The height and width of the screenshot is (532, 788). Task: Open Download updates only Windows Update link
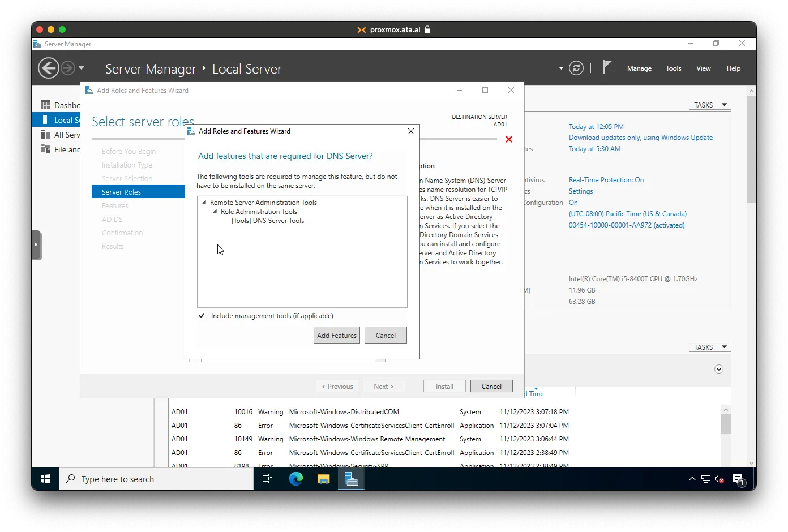coord(641,138)
